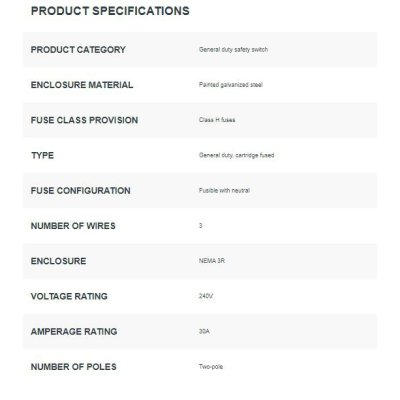Select the ENCLOSURE row label
The width and height of the screenshot is (400, 400).
coord(58,261)
